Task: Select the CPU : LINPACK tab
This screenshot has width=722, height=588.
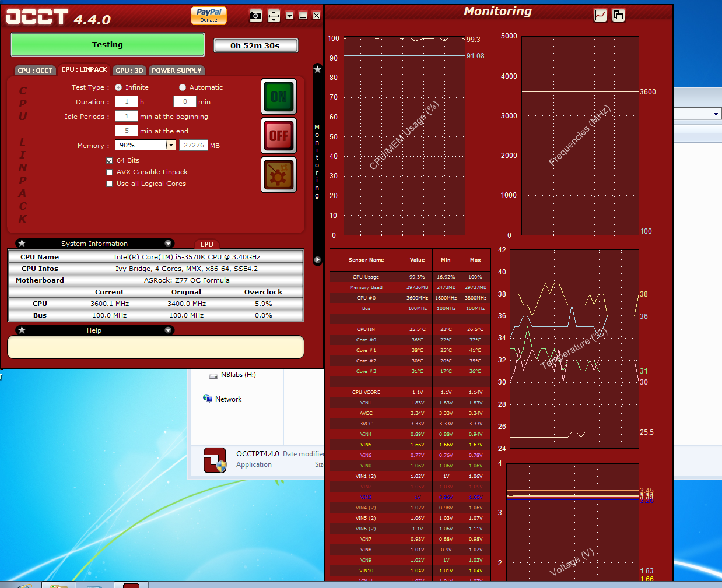Action: pyautogui.click(x=84, y=69)
